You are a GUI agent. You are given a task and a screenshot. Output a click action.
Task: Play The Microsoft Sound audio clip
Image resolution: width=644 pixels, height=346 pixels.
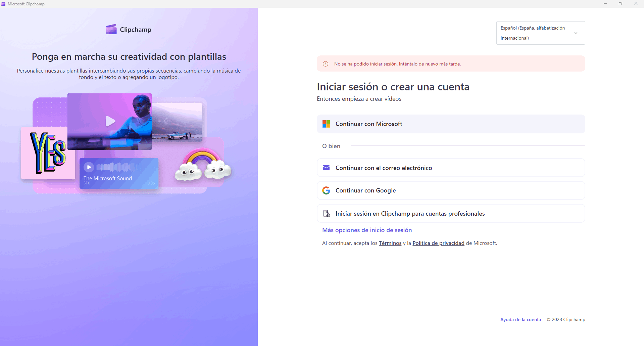89,167
